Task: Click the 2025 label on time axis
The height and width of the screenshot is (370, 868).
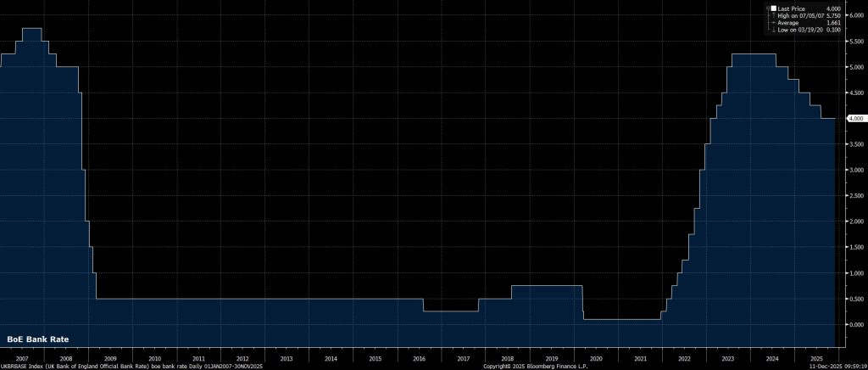Action: 815,359
